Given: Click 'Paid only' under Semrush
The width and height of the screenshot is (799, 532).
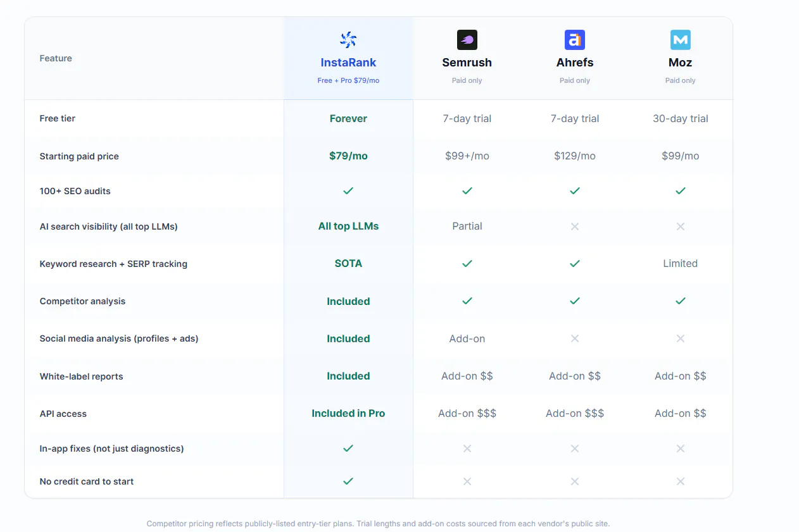Looking at the screenshot, I should tap(467, 80).
